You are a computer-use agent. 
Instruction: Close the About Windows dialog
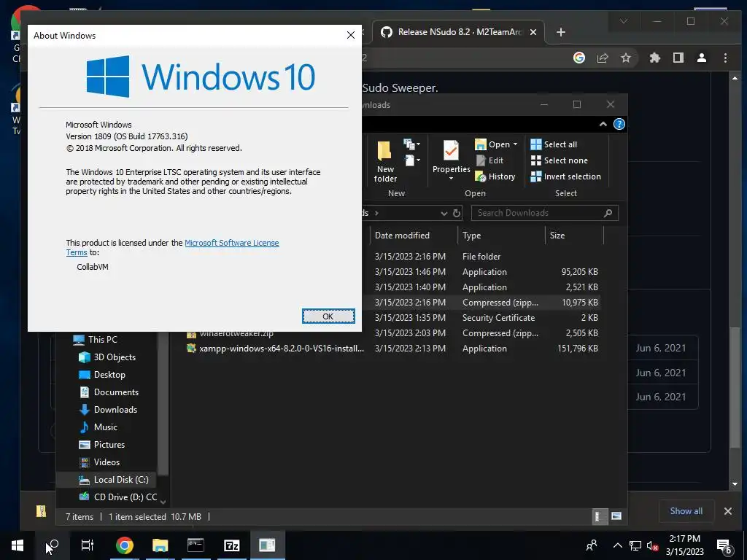(351, 35)
